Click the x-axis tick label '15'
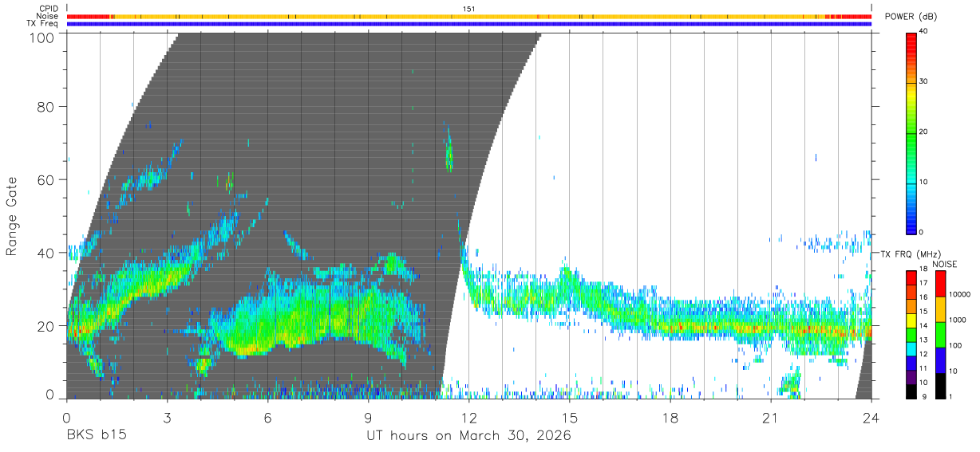 point(570,418)
